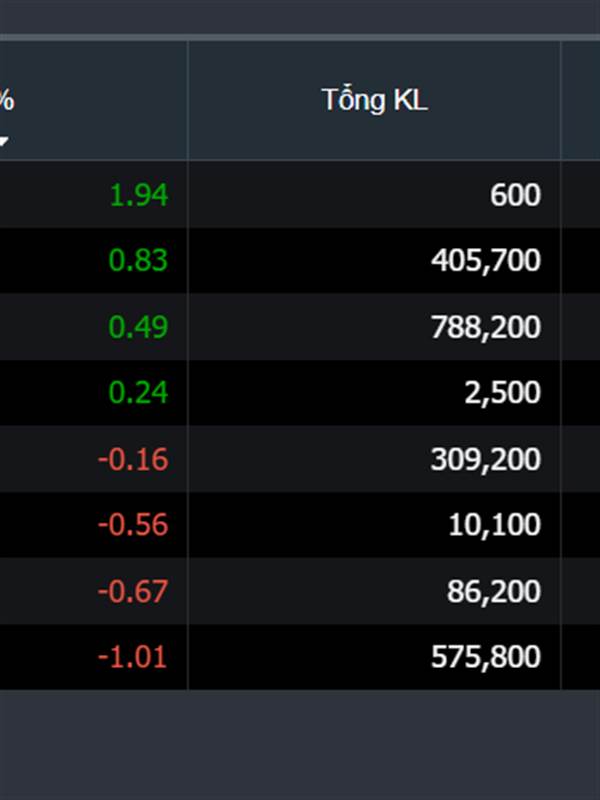Click the 86,200 total volume cell
Image resolution: width=600 pixels, height=800 pixels.
point(374,591)
